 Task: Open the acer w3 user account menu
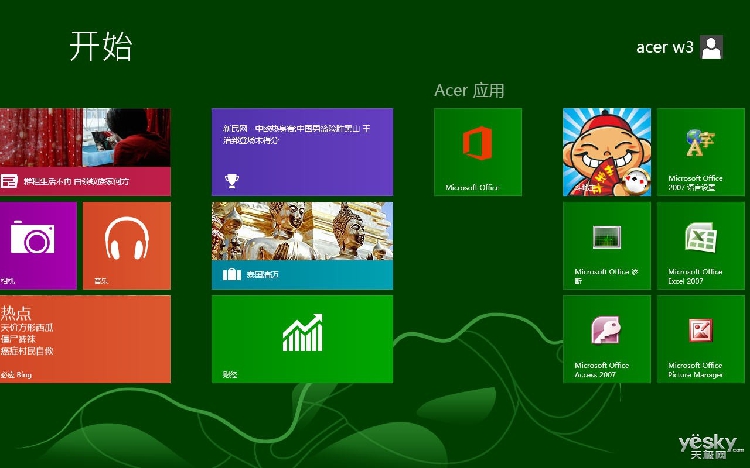(680, 47)
